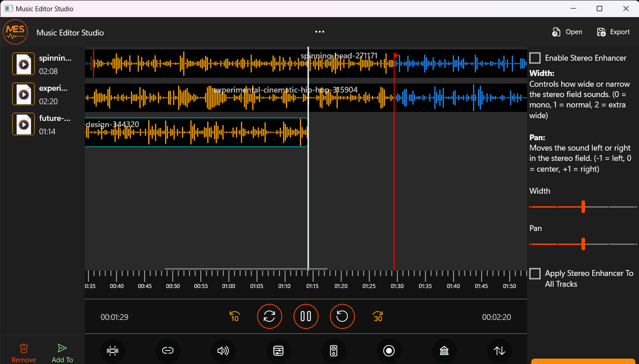The width and height of the screenshot is (639, 364).
Task: Click the speaker panel icon
Action: coord(333,351)
